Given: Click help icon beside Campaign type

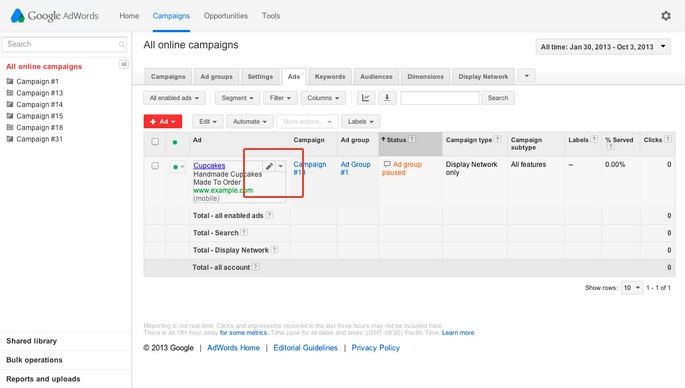Looking at the screenshot, I should pyautogui.click(x=498, y=139).
